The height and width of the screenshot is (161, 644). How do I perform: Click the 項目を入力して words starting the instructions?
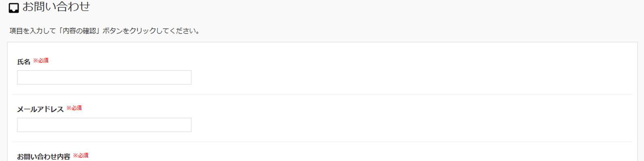pyautogui.click(x=33, y=31)
